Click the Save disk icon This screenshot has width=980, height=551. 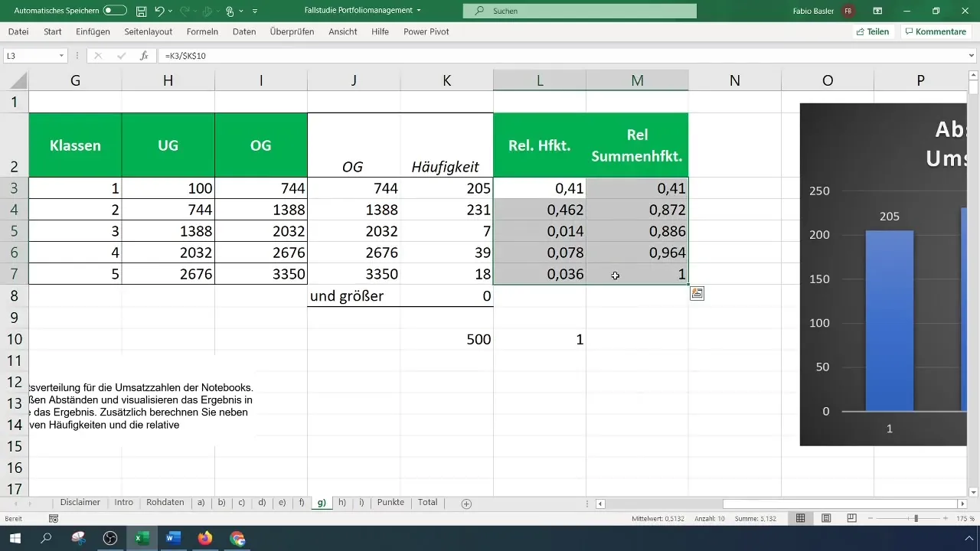pyautogui.click(x=141, y=11)
